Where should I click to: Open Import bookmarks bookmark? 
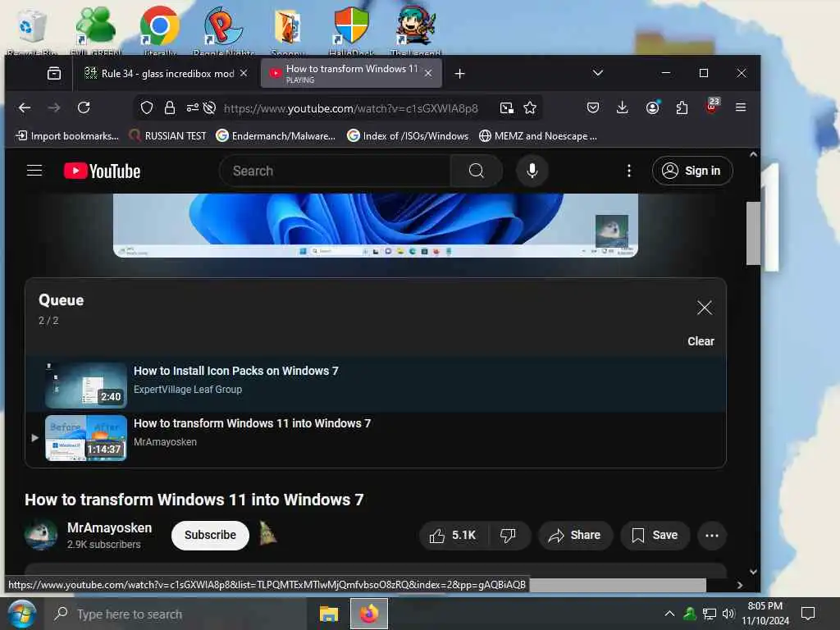[67, 136]
